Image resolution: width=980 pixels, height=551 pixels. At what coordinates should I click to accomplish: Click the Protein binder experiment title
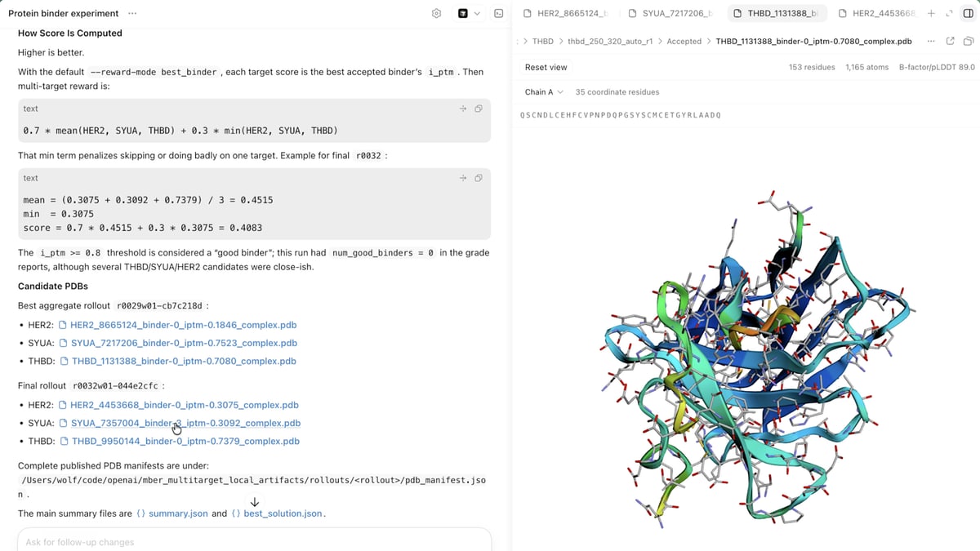pyautogui.click(x=63, y=14)
